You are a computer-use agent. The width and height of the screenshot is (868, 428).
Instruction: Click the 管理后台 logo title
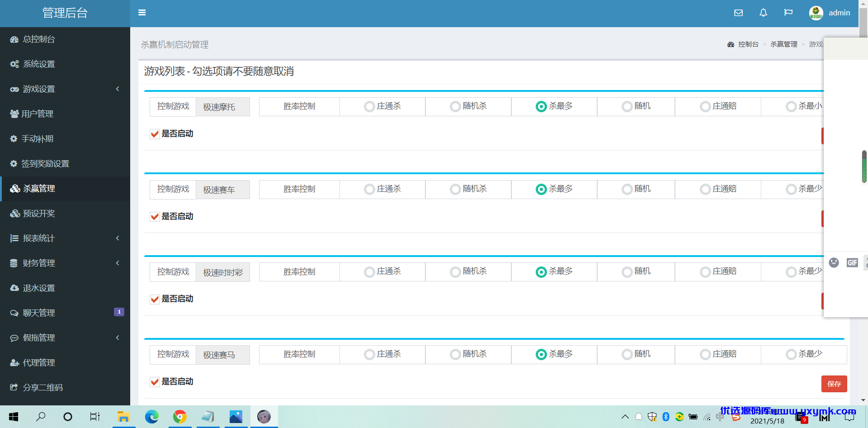tap(65, 13)
